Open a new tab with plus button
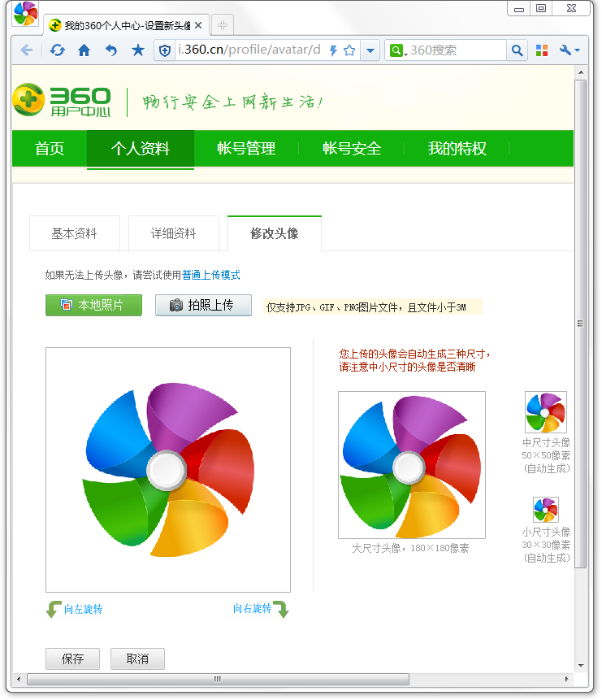 (223, 25)
